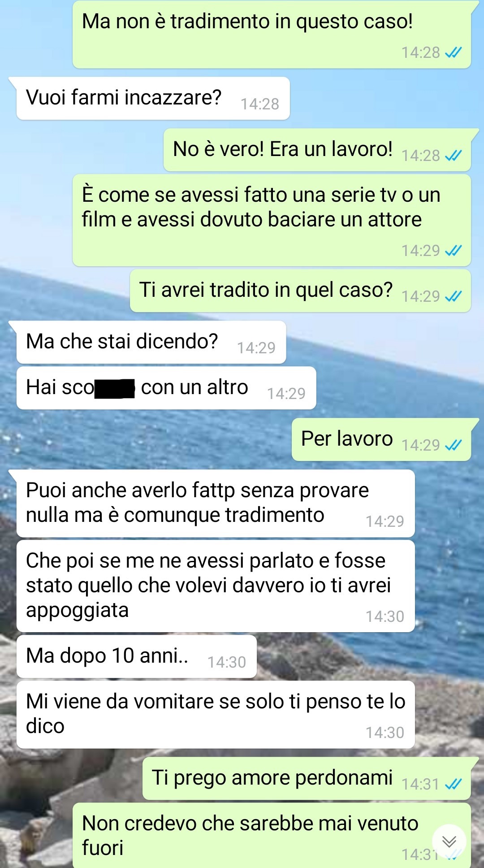Select the 'Vuoi farmi incazzare?' message bubble
This screenshot has height=868, width=484.
[x=153, y=98]
